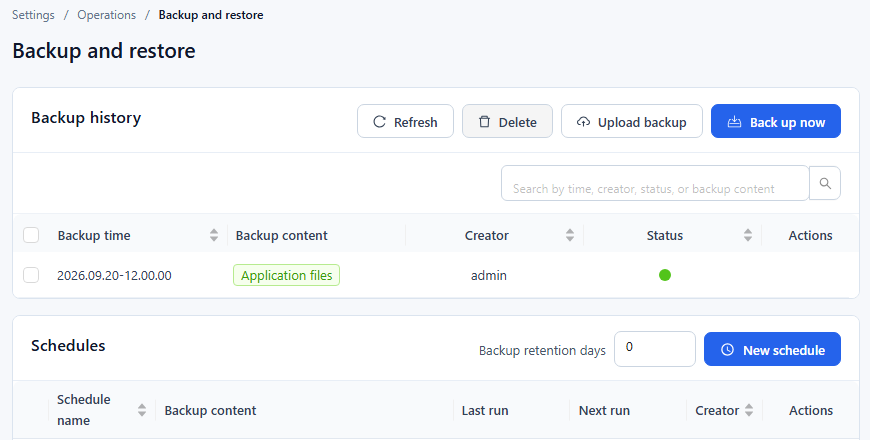Screen dimensions: 870x440
Task: Sort schedules by Schedule name arrows
Action: 142,410
